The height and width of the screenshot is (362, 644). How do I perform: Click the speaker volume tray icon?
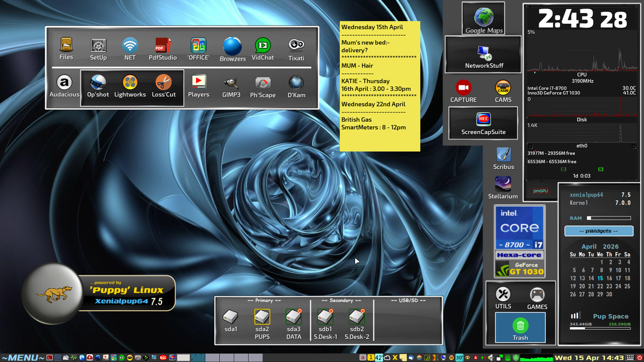tap(491, 357)
